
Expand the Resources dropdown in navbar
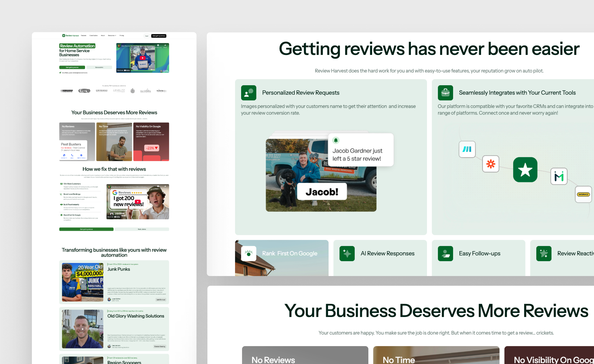[112, 36]
